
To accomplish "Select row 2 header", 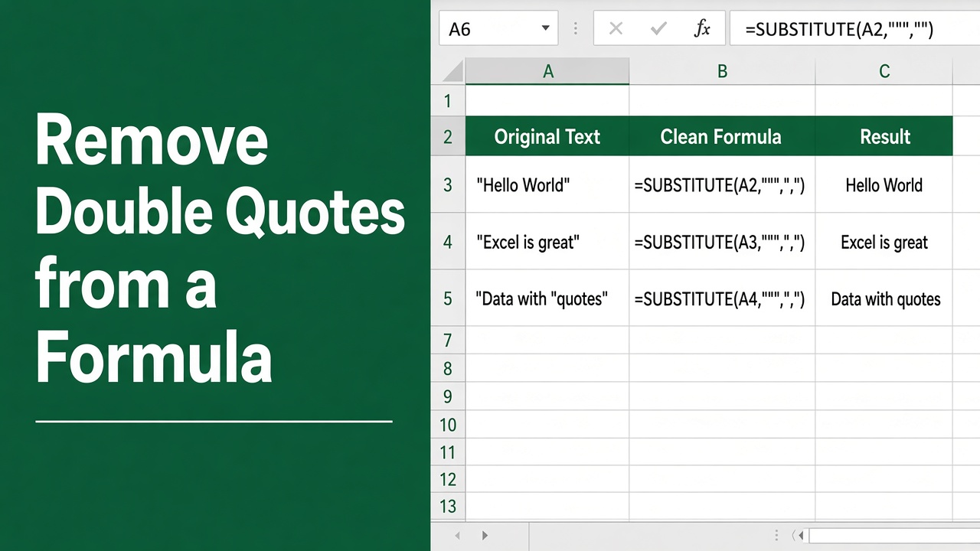I will pyautogui.click(x=448, y=137).
